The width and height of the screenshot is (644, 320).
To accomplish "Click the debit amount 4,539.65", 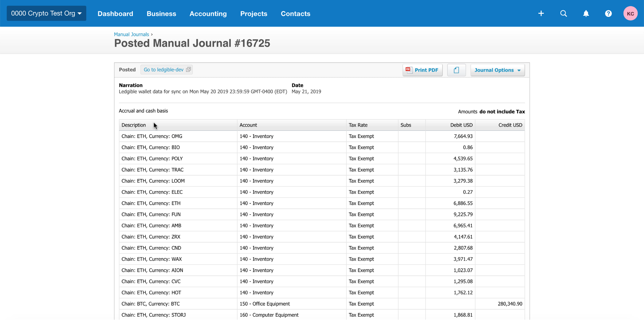I will point(463,158).
